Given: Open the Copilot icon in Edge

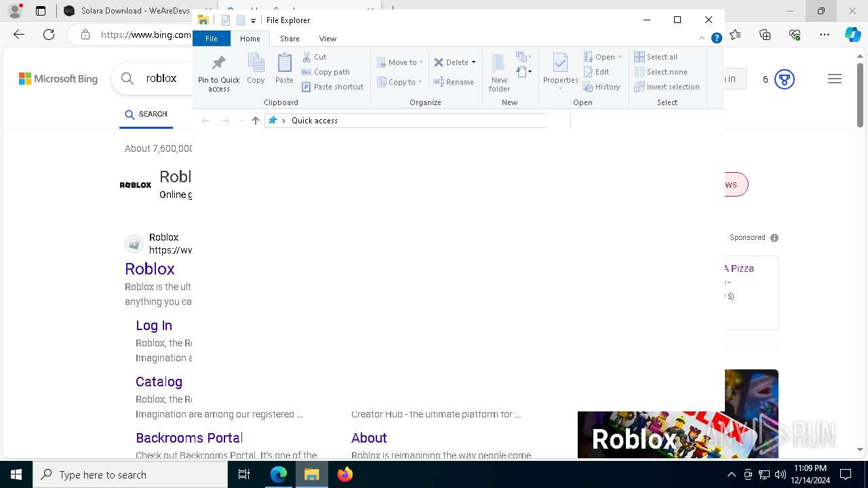Looking at the screenshot, I should click(852, 35).
